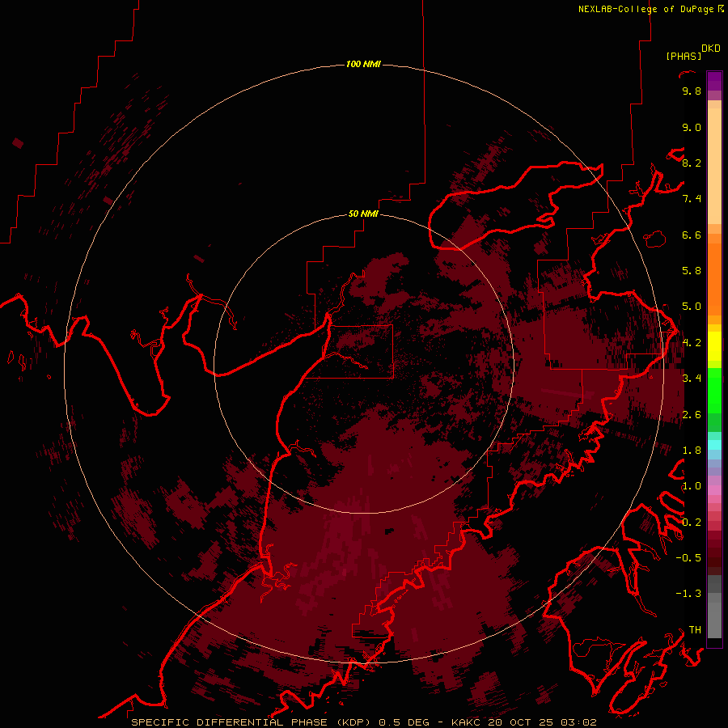Click the 3.4 scale value

(x=692, y=379)
